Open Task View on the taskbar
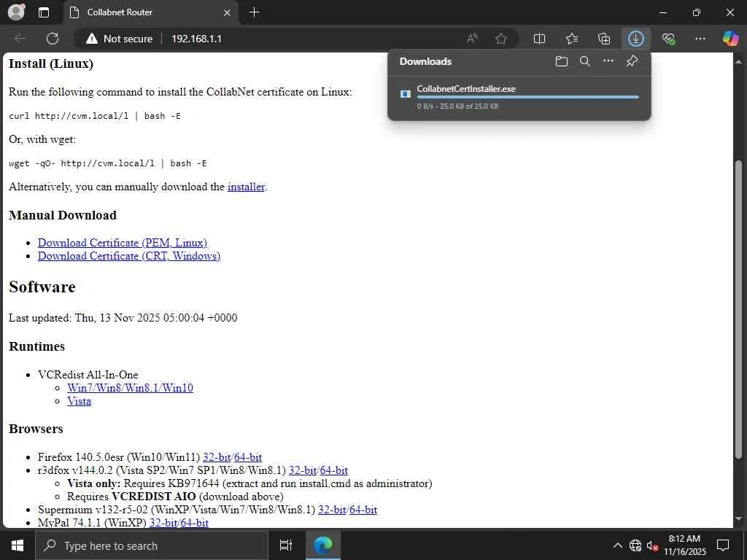The width and height of the screenshot is (747, 560). point(286,545)
